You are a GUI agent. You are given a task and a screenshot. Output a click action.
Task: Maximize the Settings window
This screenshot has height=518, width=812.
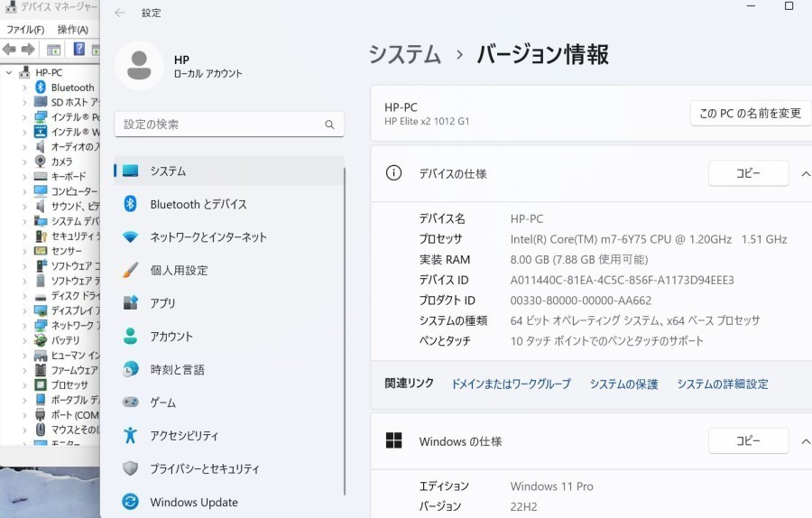(x=789, y=6)
